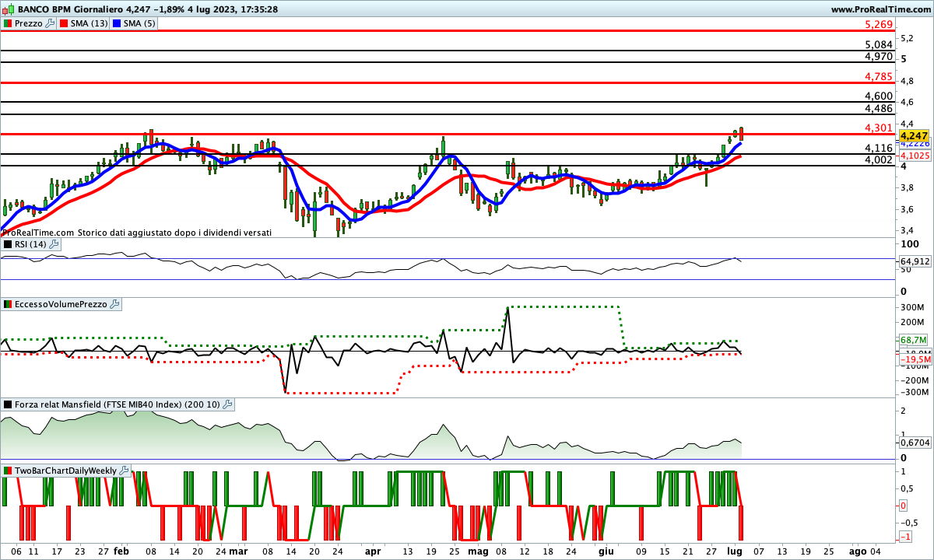The height and width of the screenshot is (560, 934).
Task: Click the black RSI (14) color square
Action: (8, 244)
